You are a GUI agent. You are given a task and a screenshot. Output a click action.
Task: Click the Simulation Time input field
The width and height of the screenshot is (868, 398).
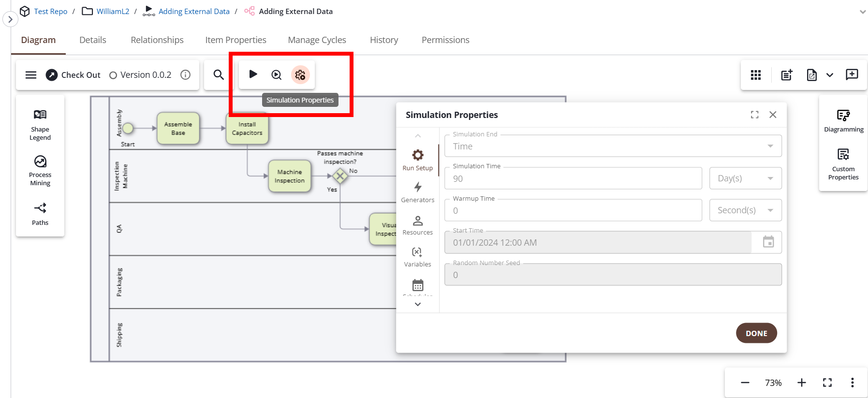(573, 178)
